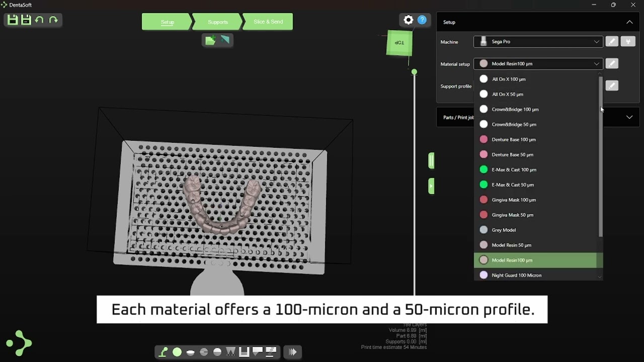Choose Gingiva Mask 50 µm material
This screenshot has width=644, height=362.
click(535, 215)
